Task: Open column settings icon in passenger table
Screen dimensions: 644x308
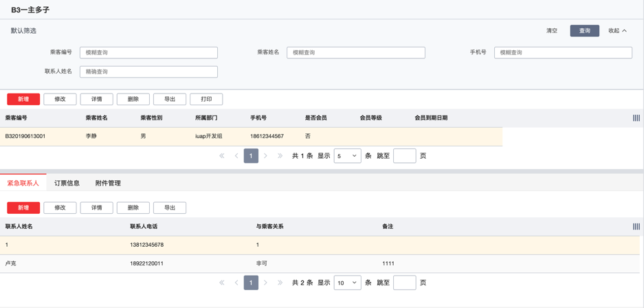Action: 636,118
